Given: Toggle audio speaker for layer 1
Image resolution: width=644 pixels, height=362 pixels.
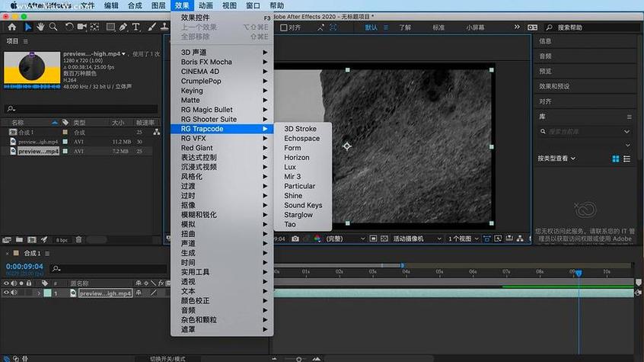Looking at the screenshot, I should click(x=14, y=293).
